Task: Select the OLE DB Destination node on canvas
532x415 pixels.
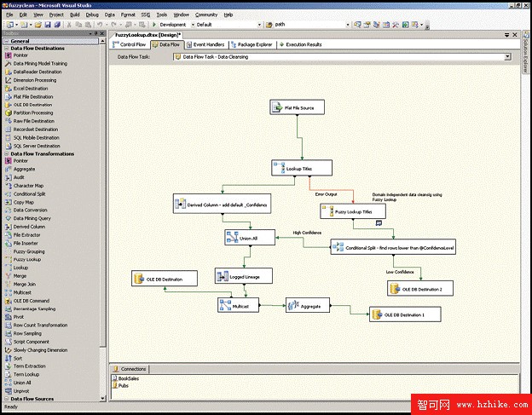Action: click(165, 279)
